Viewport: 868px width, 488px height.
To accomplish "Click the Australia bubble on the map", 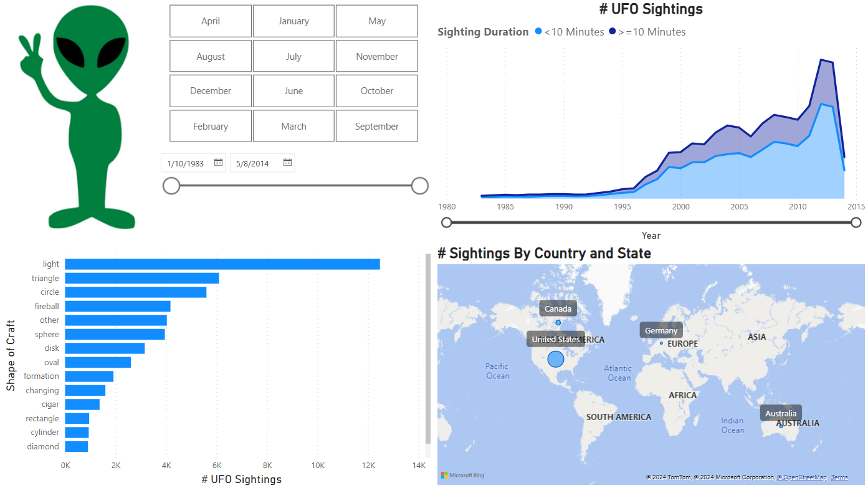I will (781, 426).
